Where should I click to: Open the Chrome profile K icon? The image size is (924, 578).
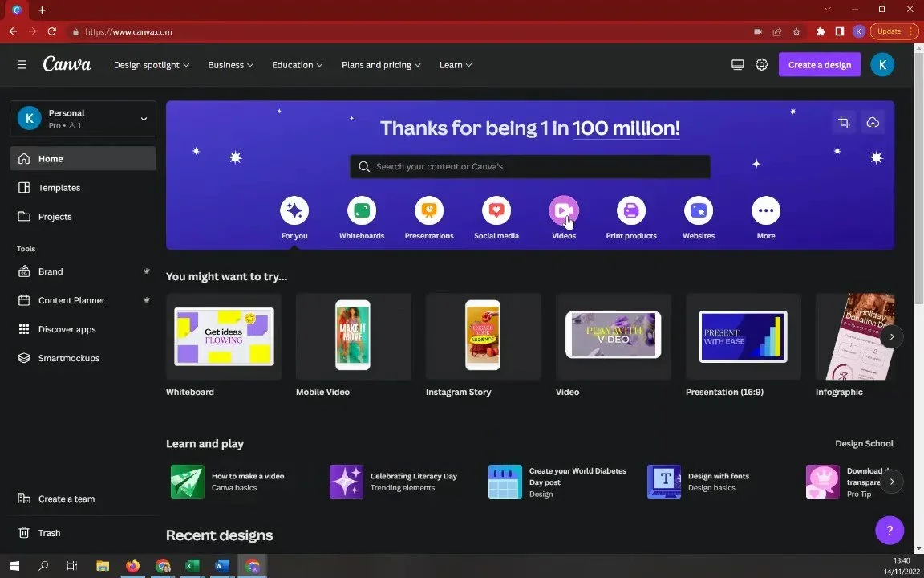pos(858,32)
